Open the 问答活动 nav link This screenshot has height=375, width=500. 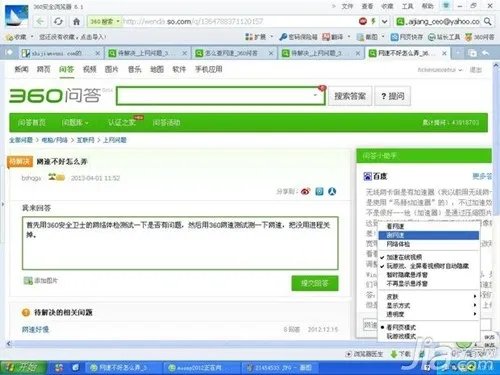pyautogui.click(x=166, y=123)
